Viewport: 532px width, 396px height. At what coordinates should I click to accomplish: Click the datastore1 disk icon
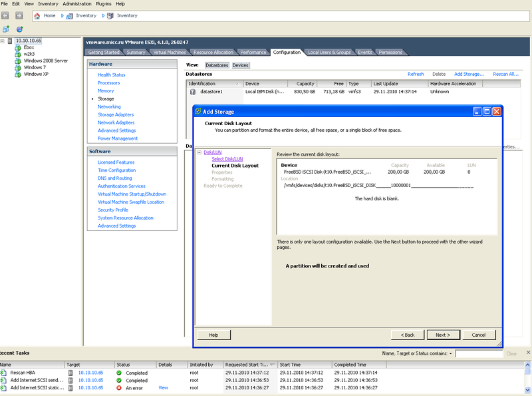coord(193,92)
